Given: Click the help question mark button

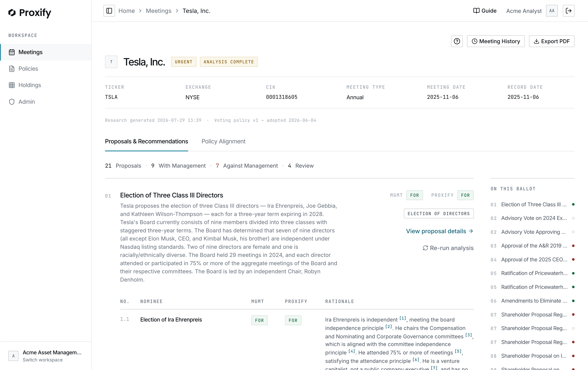Looking at the screenshot, I should coord(457,41).
